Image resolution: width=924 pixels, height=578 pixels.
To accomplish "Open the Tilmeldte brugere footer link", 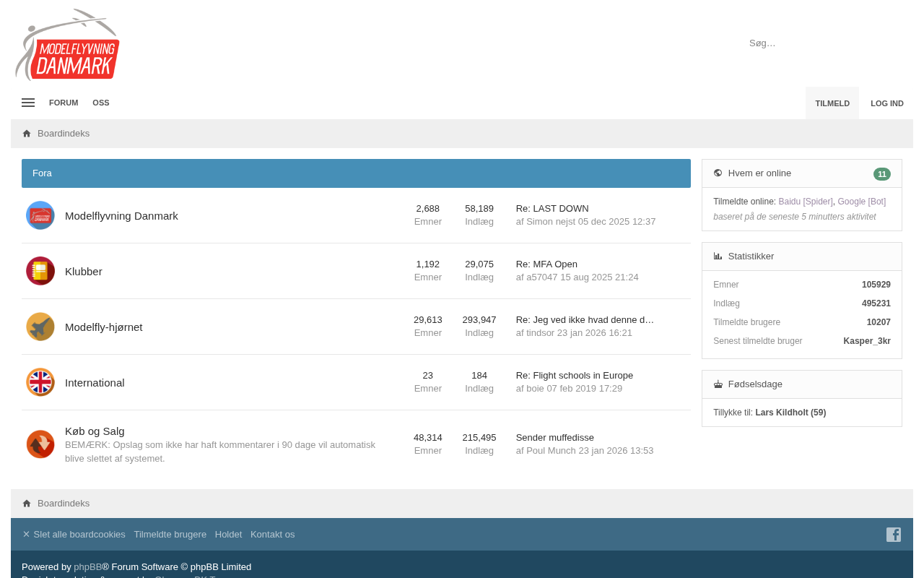I will 170,535.
